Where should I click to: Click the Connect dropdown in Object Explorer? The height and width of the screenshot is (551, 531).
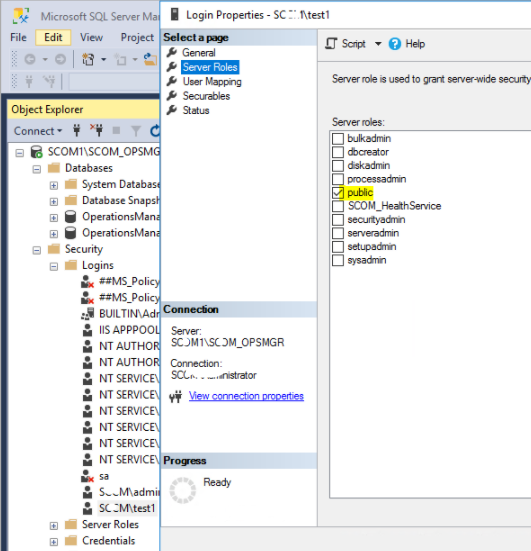[x=38, y=131]
